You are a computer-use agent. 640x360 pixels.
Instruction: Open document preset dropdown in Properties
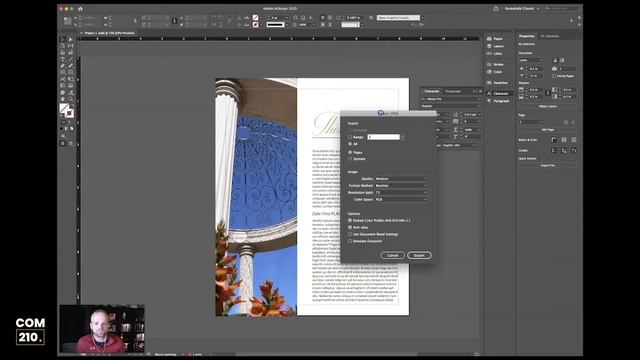[x=531, y=60]
